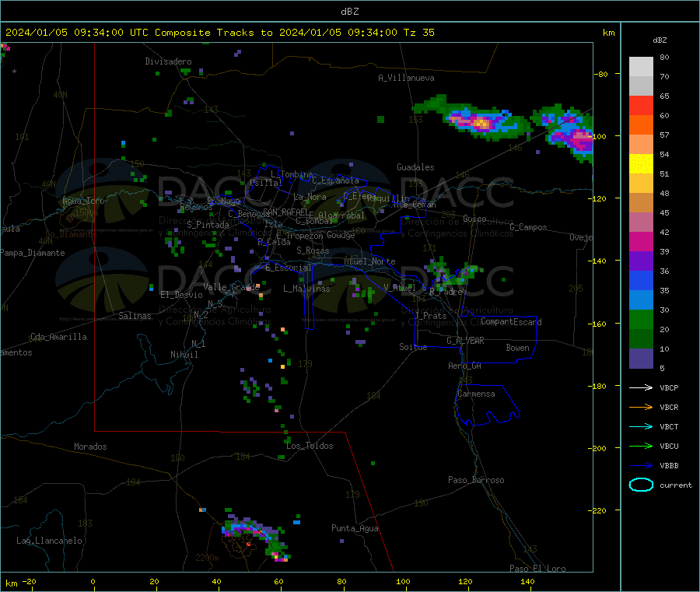Click the 'L_Malvinas' place label
The width and height of the screenshot is (700, 592).
coord(306,289)
